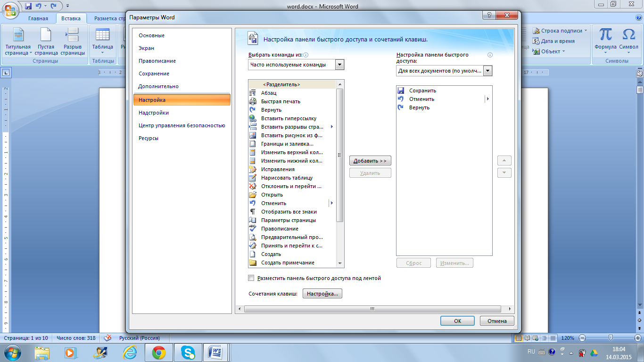Click the OK button
This screenshot has height=362, width=644.
(x=457, y=321)
